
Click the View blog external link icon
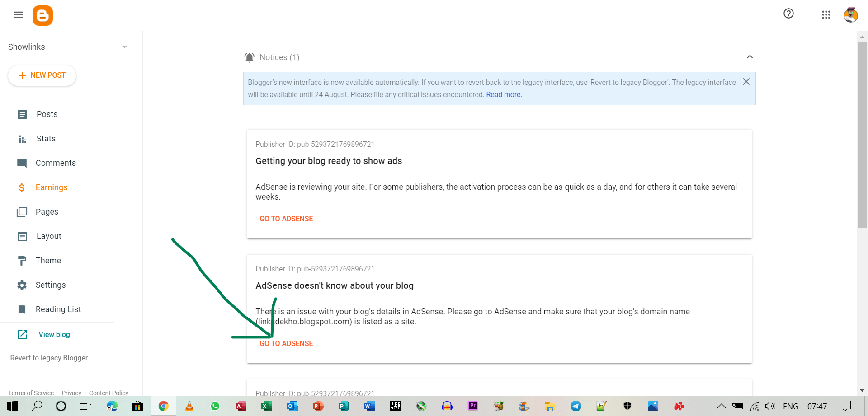coord(22,334)
